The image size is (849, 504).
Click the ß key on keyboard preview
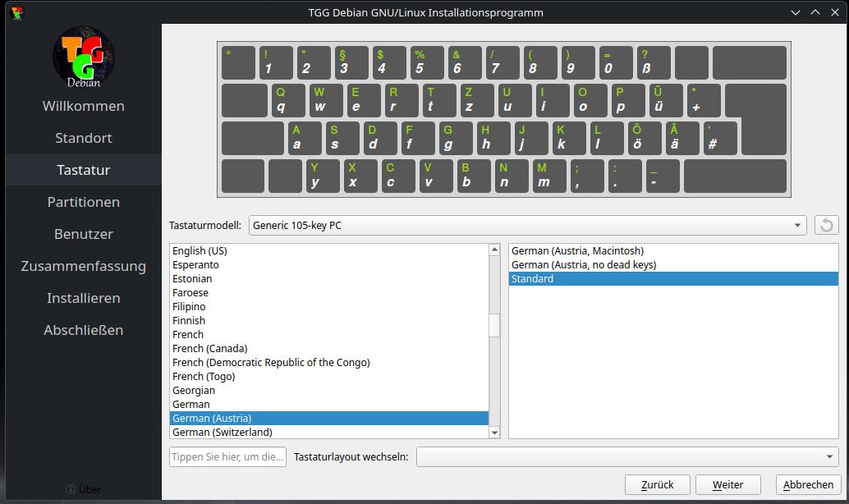(654, 62)
